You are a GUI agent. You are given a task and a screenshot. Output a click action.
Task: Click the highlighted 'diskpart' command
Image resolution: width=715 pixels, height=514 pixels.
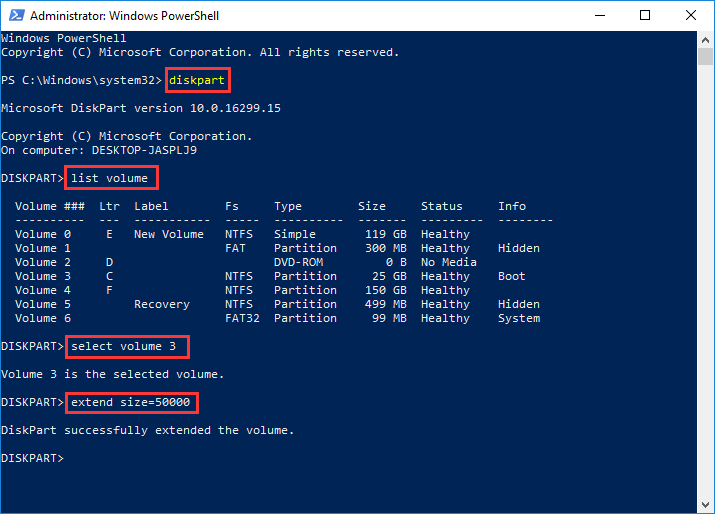click(x=196, y=80)
